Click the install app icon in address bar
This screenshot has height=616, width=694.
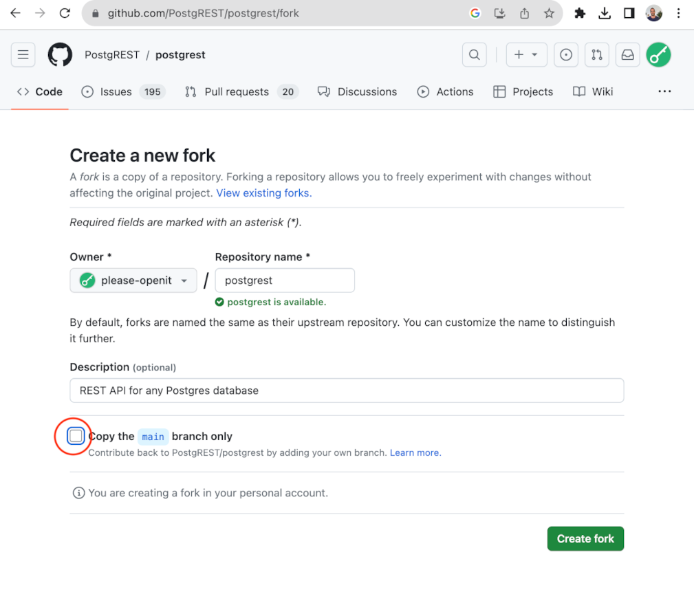pos(500,13)
